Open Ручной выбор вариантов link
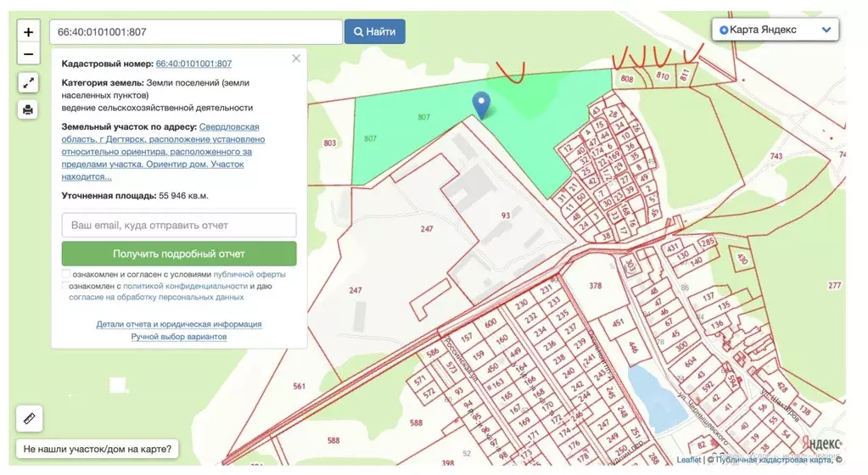This screenshot has height=475, width=868. pos(179,337)
